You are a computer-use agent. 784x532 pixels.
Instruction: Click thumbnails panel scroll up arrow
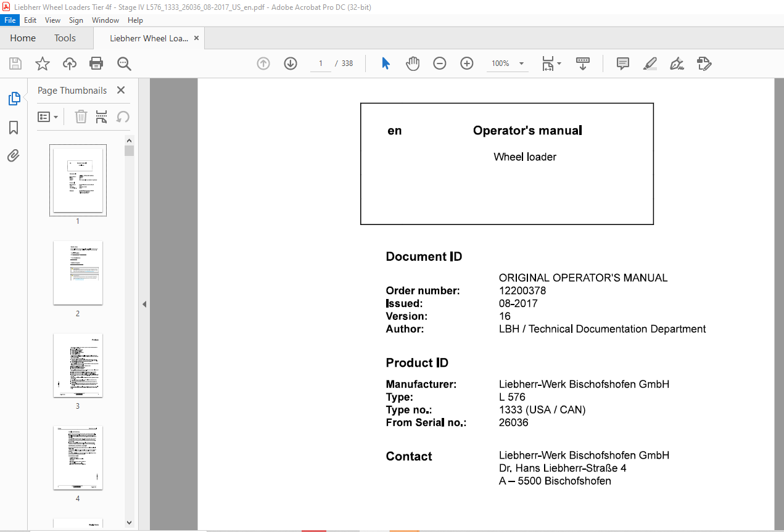129,140
